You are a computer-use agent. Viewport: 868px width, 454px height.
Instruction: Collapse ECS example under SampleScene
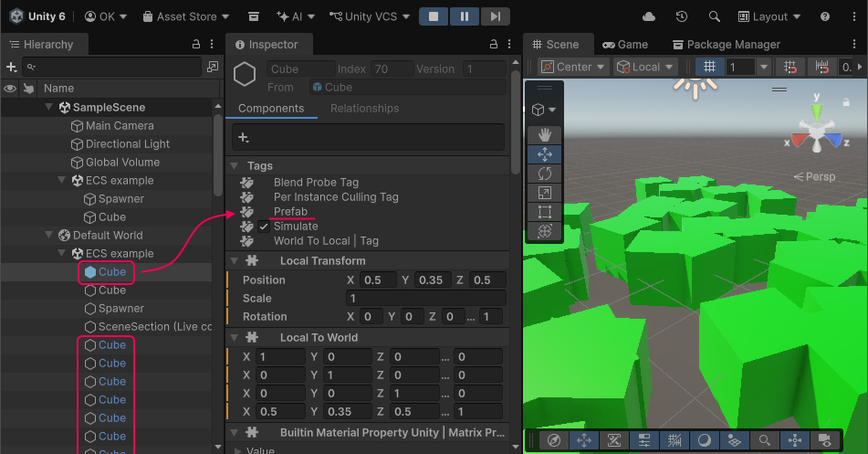61,180
